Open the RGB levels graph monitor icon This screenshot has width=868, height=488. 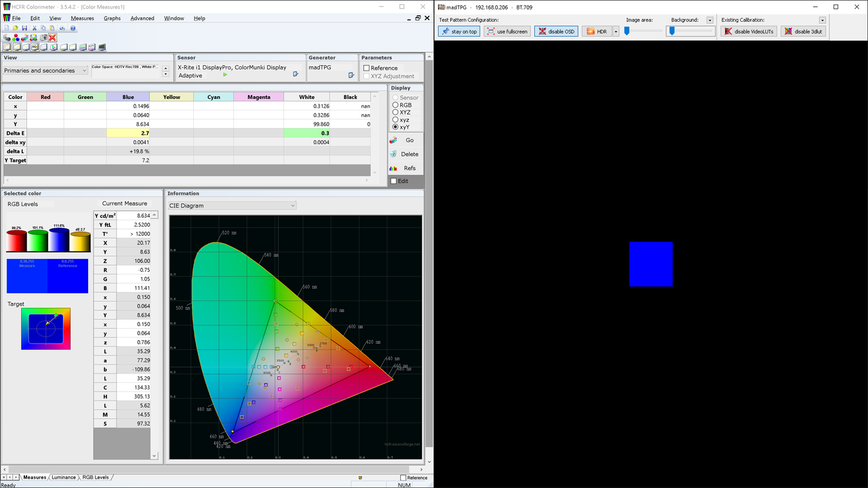(35, 47)
